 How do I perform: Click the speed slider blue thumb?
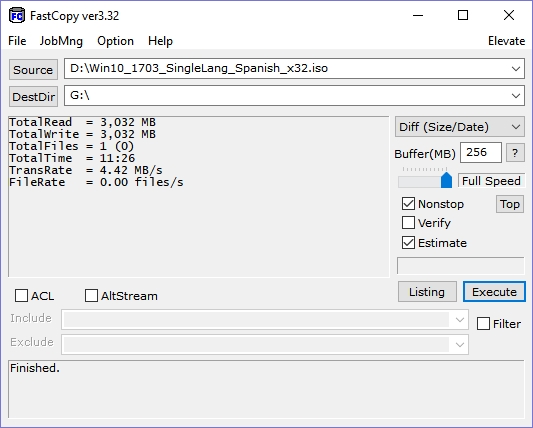446,180
